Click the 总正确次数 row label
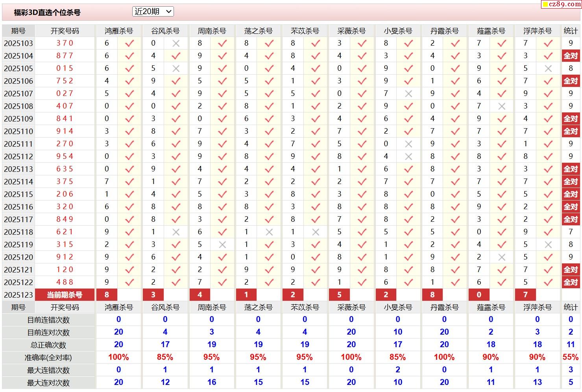582x392 pixels. [48, 345]
